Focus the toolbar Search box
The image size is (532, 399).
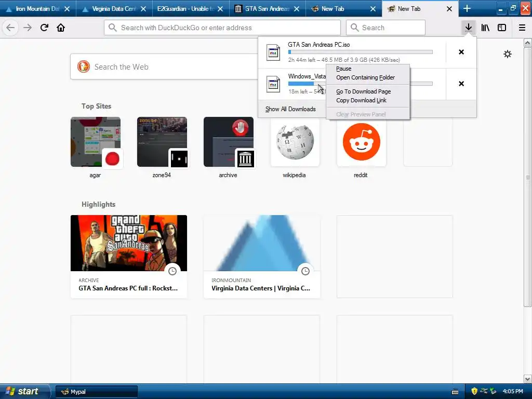pos(385,28)
